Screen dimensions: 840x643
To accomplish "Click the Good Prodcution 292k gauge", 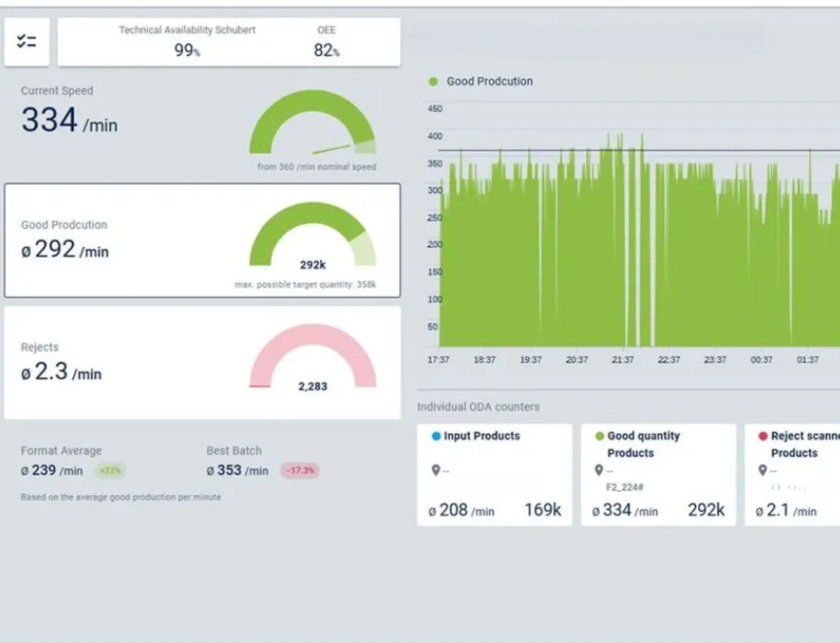I will (x=312, y=235).
